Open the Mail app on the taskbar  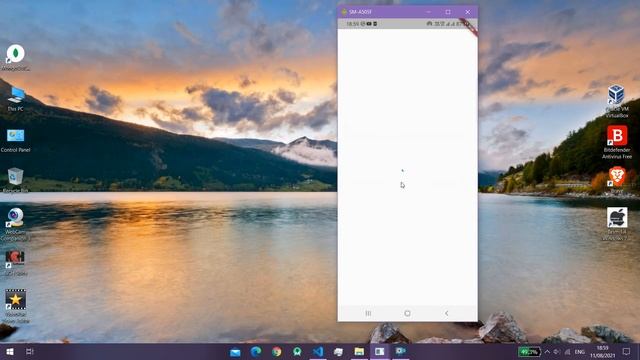pyautogui.click(x=236, y=352)
